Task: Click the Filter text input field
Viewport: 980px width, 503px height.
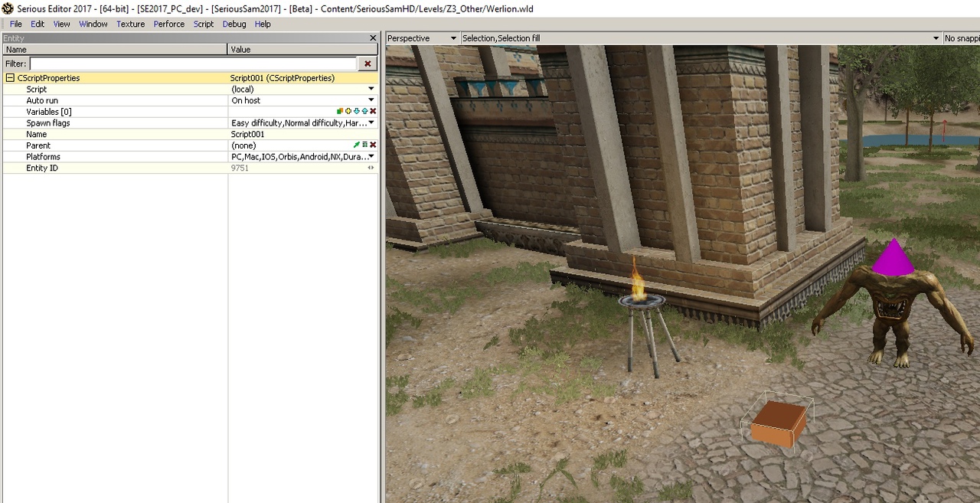Action: [193, 64]
